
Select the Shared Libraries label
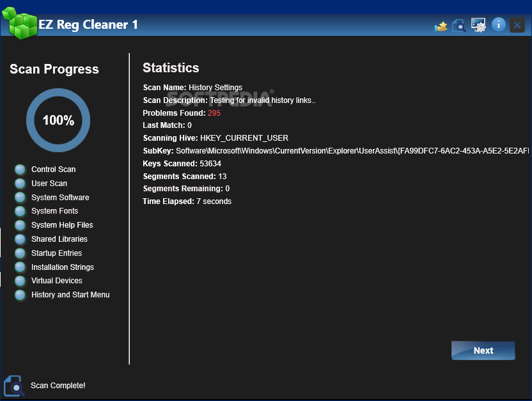pyautogui.click(x=59, y=239)
